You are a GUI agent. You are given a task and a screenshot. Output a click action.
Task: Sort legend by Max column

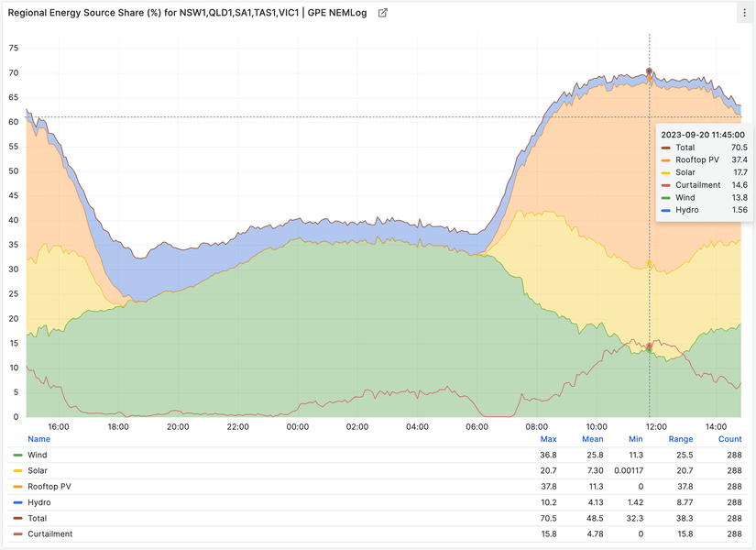tap(548, 439)
